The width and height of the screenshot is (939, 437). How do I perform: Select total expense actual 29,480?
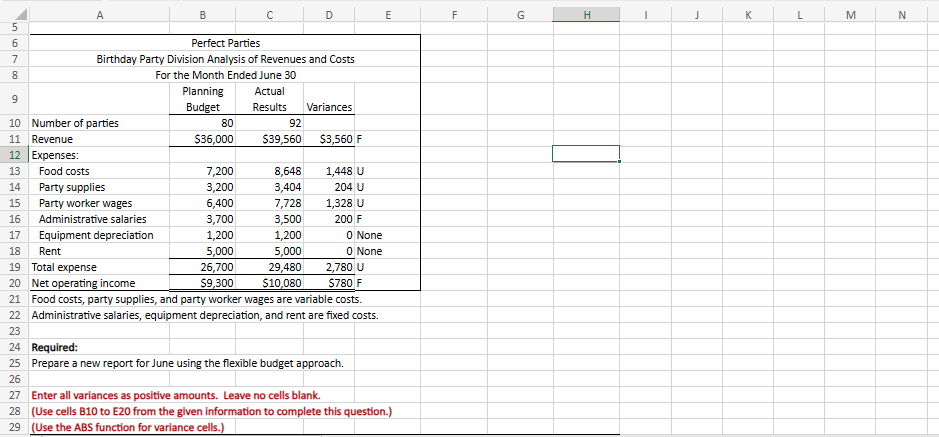tap(270, 267)
